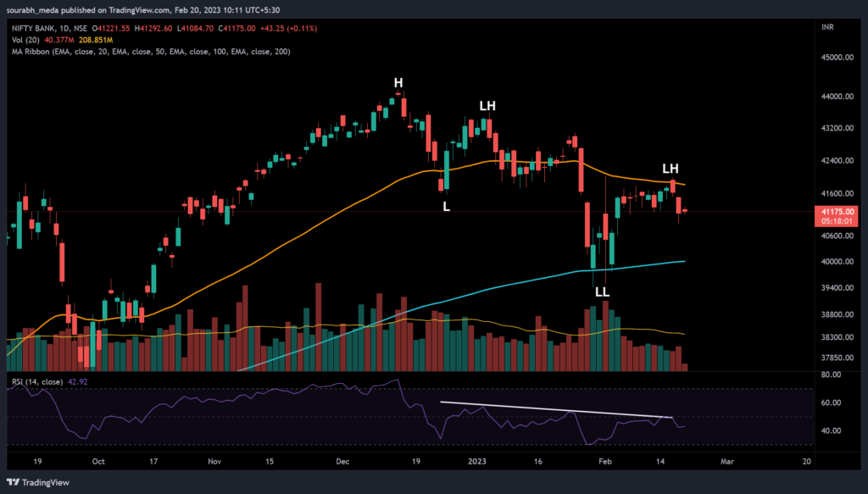The width and height of the screenshot is (868, 494).
Task: Click the volume value 40.377M
Action: (59, 40)
